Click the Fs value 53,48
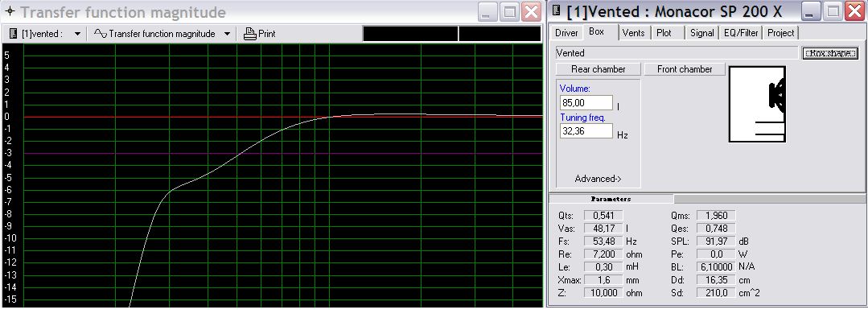Image resolution: width=868 pixels, height=322 pixels. coord(604,241)
